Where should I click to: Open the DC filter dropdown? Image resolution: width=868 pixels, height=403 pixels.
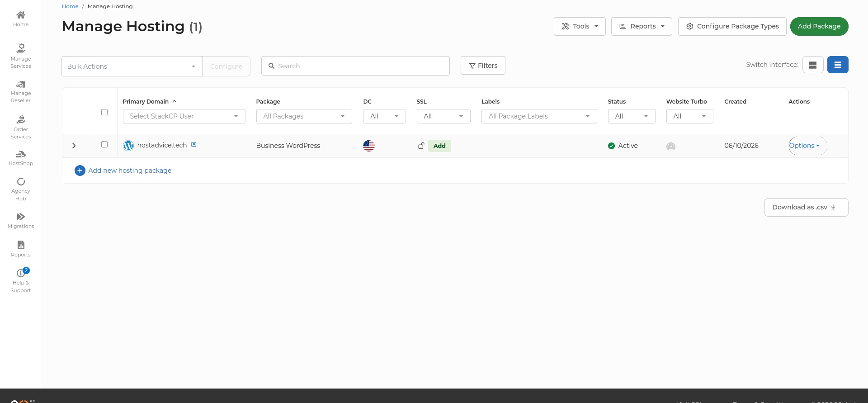pos(384,116)
